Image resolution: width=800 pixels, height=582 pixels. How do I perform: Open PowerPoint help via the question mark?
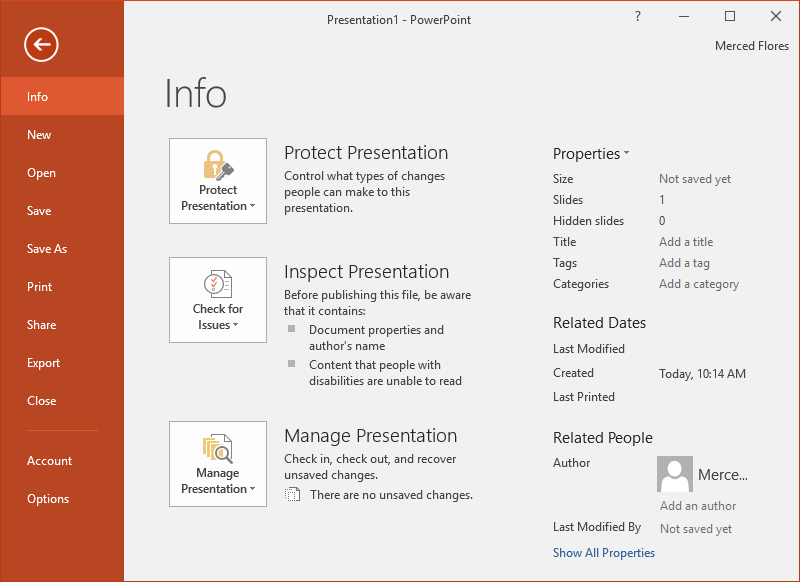pyautogui.click(x=637, y=17)
